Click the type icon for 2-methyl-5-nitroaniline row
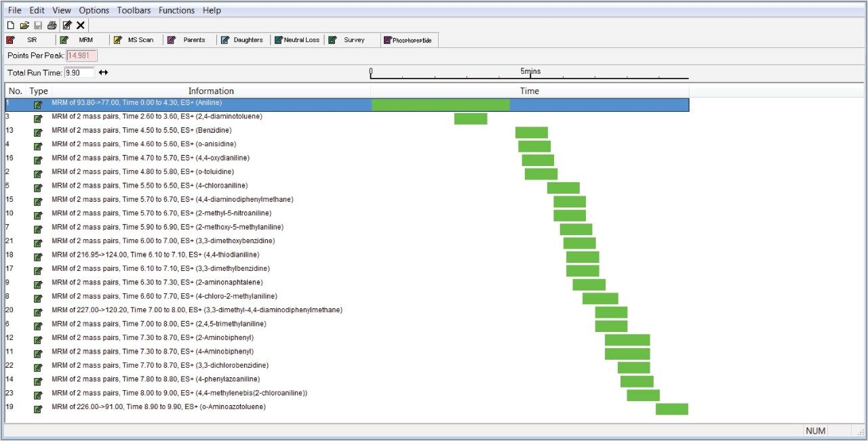This screenshot has height=441, width=868. pos(38,215)
